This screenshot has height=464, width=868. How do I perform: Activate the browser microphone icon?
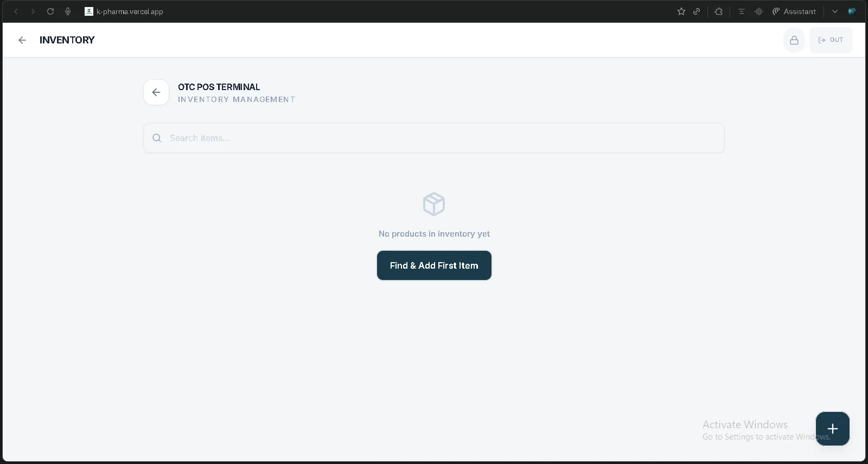68,11
